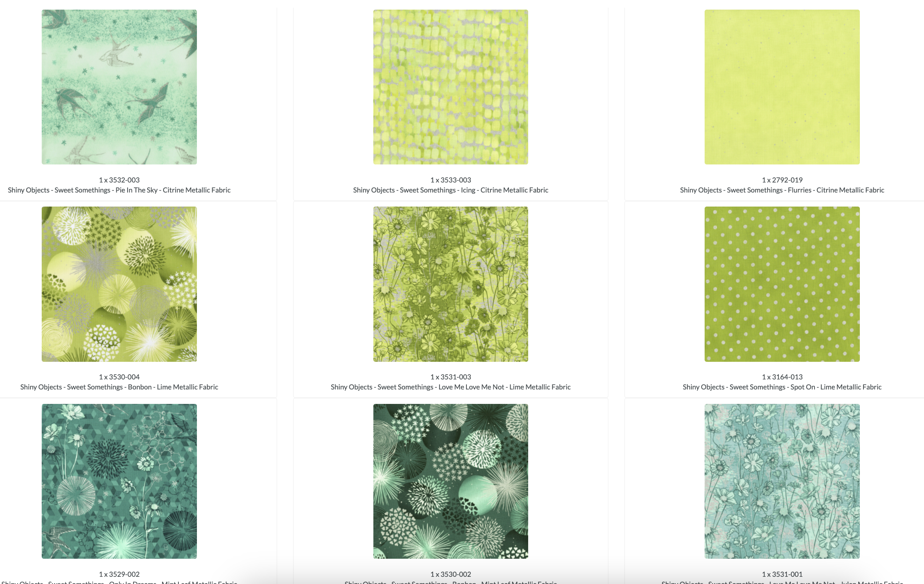
Task: Select the 3531-001 Julep floral fabric image
Action: (782, 481)
